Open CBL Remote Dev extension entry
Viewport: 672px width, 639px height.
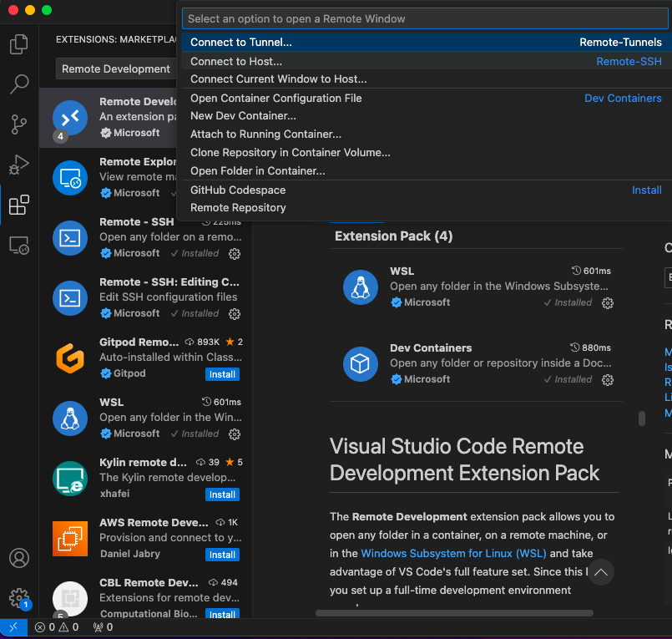pyautogui.click(x=146, y=598)
